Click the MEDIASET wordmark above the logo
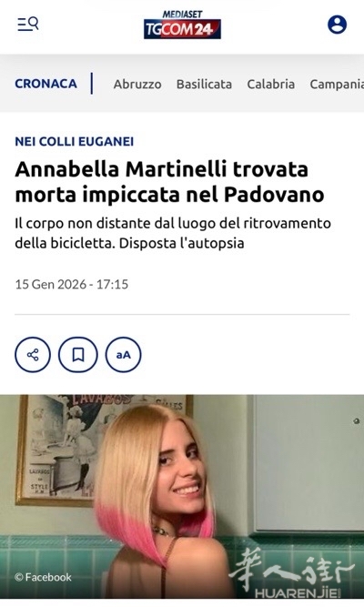The image size is (364, 607). point(182,15)
